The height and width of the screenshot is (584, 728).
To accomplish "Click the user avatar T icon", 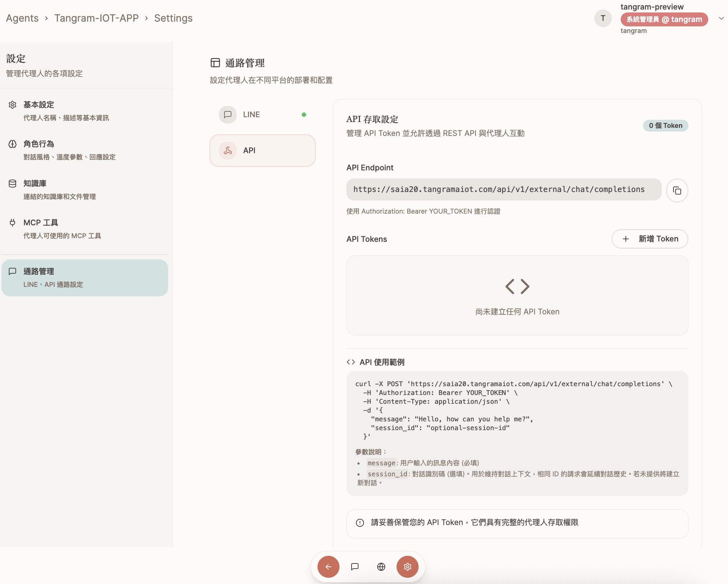I will click(x=603, y=18).
